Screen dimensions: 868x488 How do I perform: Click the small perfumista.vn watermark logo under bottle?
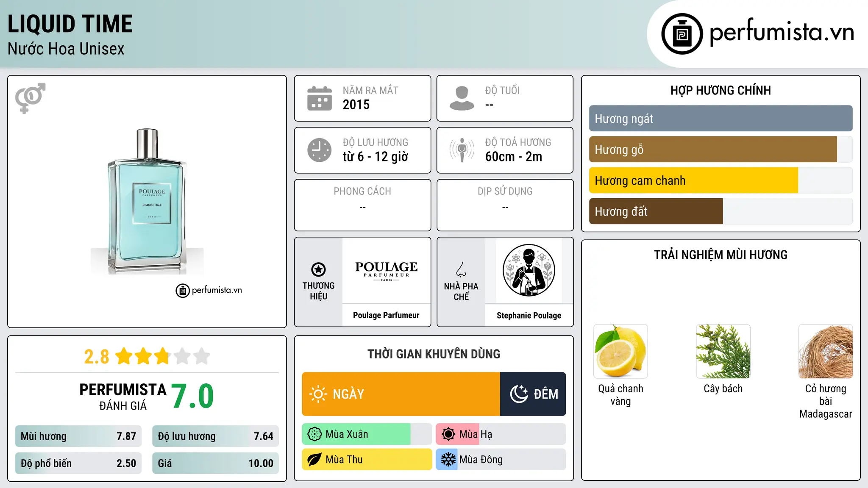click(x=209, y=291)
